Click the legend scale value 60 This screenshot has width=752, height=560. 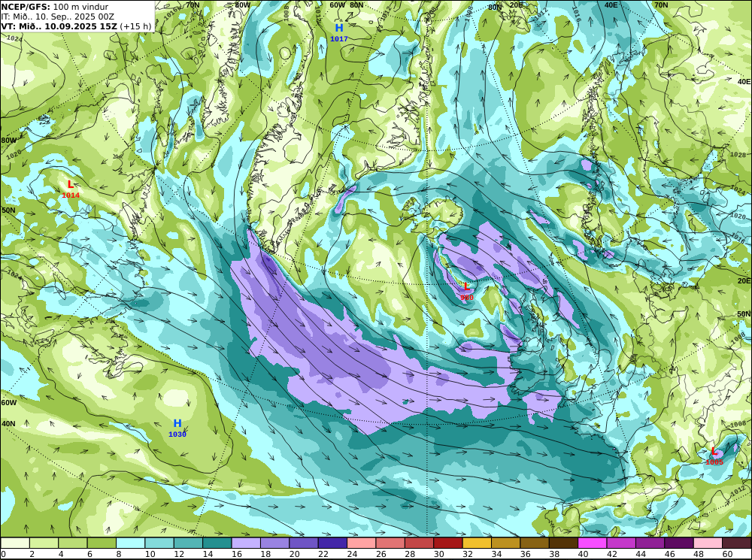[728, 554]
